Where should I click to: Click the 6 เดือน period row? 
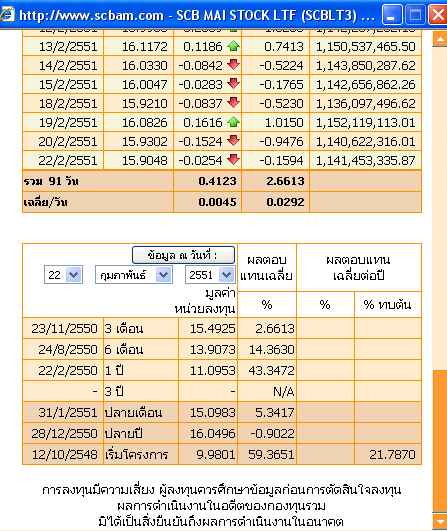[222, 349]
